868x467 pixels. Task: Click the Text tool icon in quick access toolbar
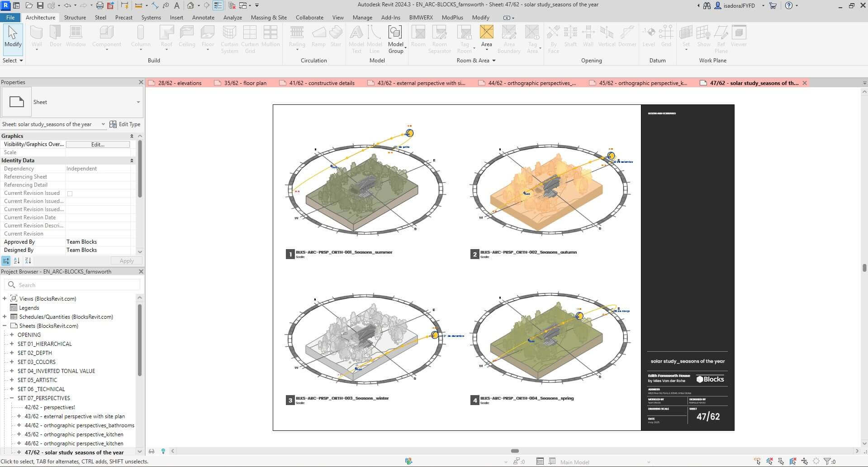point(176,5)
